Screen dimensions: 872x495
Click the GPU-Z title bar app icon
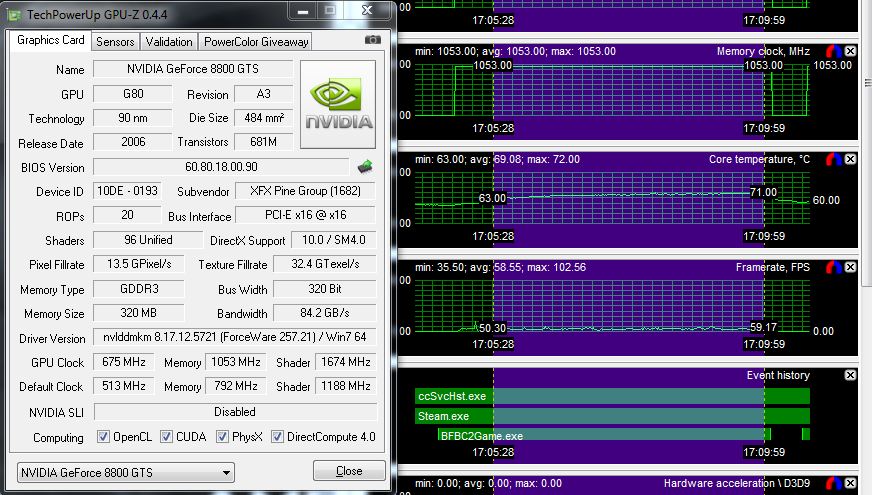[14, 14]
